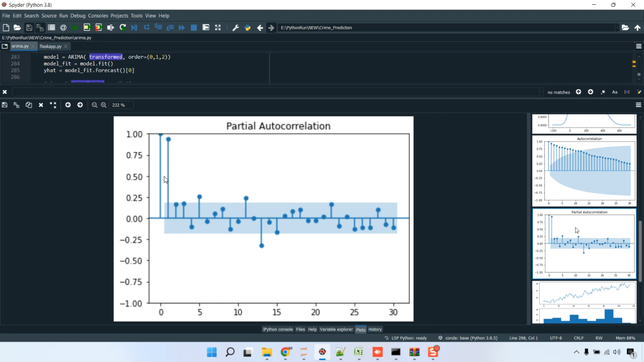Viewport: 644px width, 362px height.
Task: Expand the working directory path dropdown
Action: (617, 27)
